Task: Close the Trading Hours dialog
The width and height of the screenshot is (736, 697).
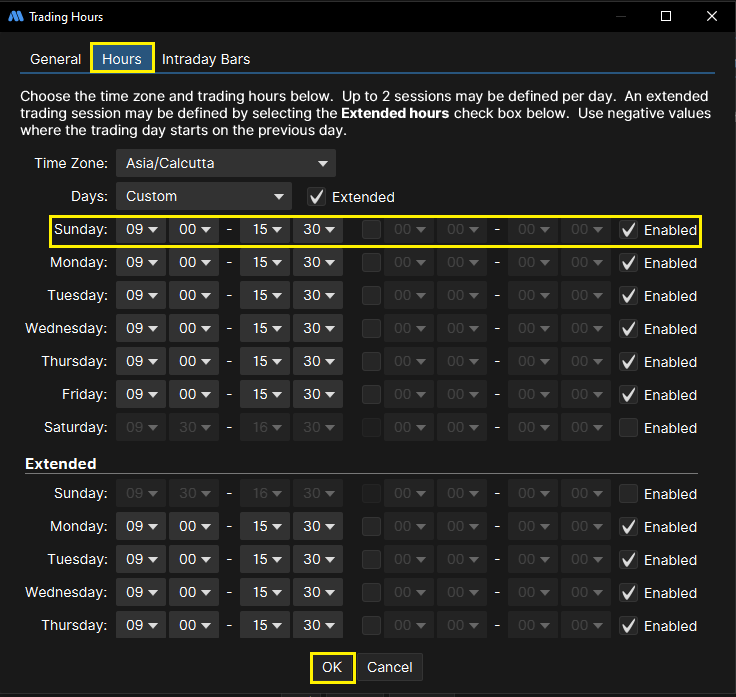Action: 711,17
